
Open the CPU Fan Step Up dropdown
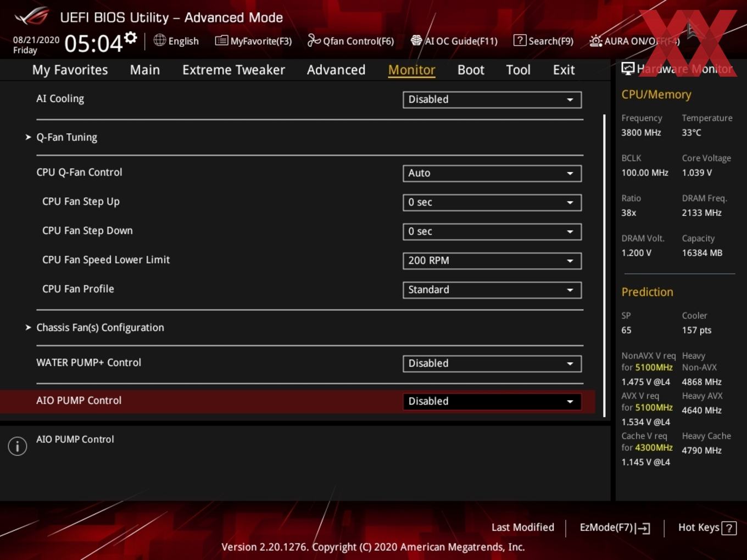492,202
